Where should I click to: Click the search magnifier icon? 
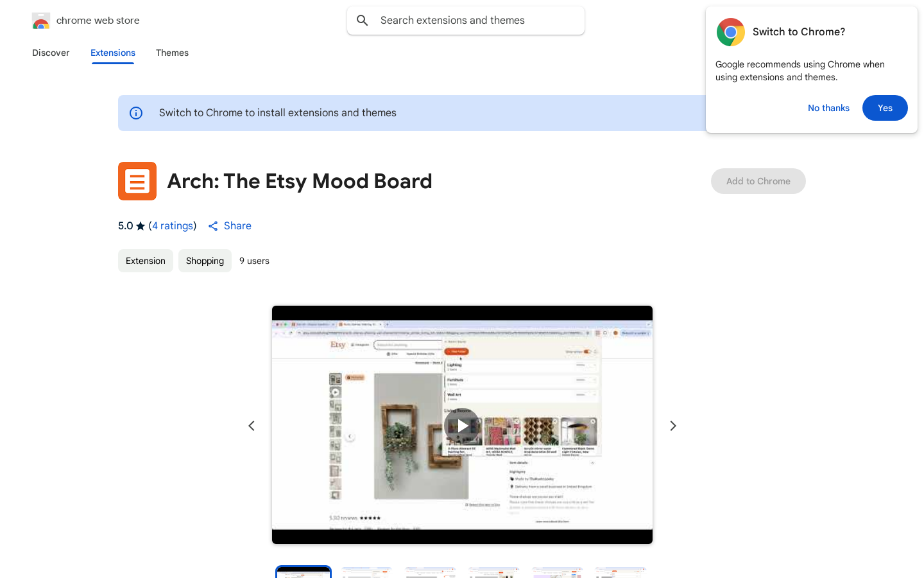pyautogui.click(x=363, y=21)
